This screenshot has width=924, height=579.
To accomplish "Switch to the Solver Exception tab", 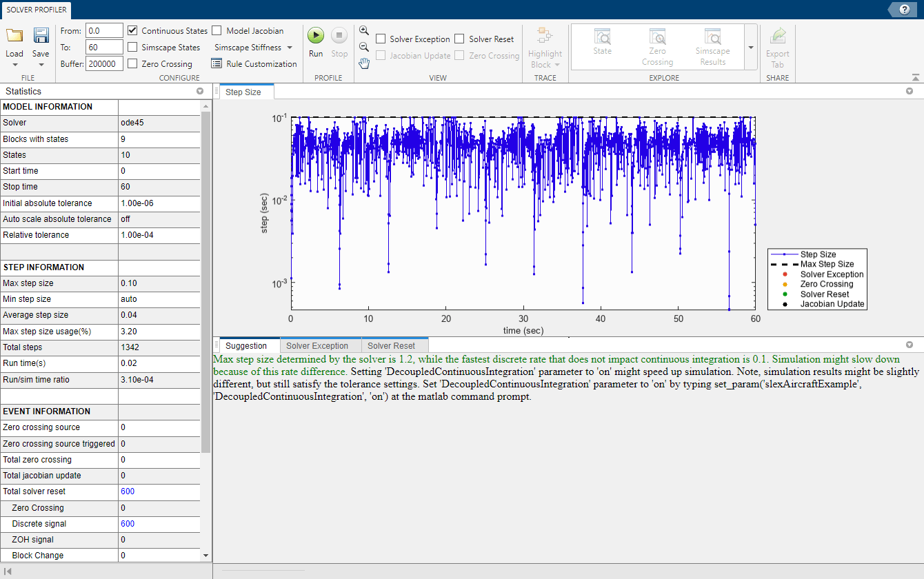I will coord(317,346).
